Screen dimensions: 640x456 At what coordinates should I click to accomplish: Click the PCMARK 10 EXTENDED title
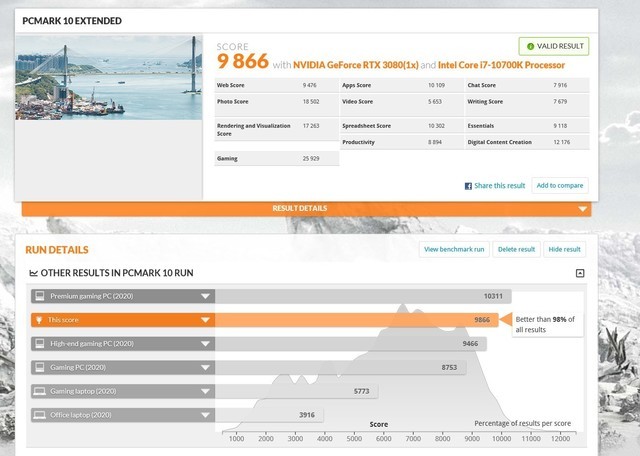tap(72, 21)
